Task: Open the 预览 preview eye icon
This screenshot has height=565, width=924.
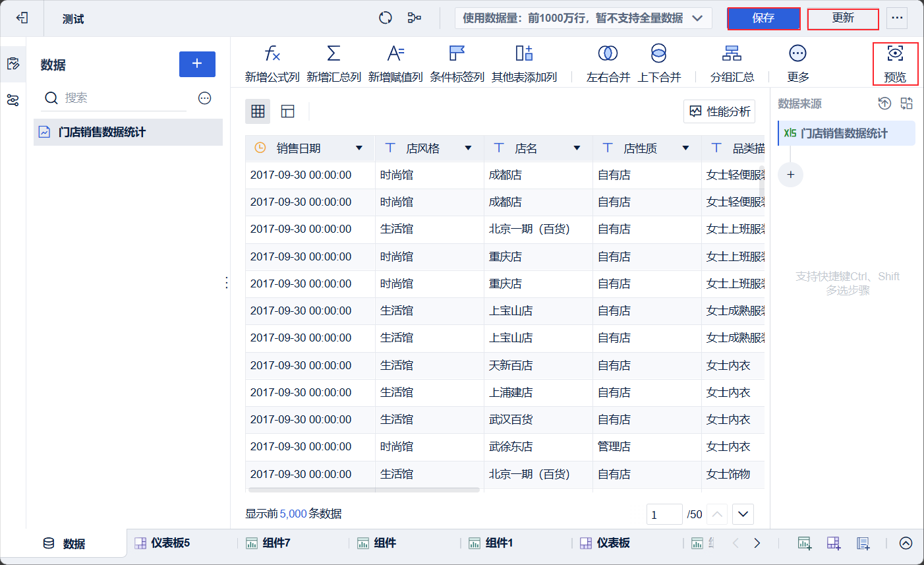Action: [x=894, y=54]
